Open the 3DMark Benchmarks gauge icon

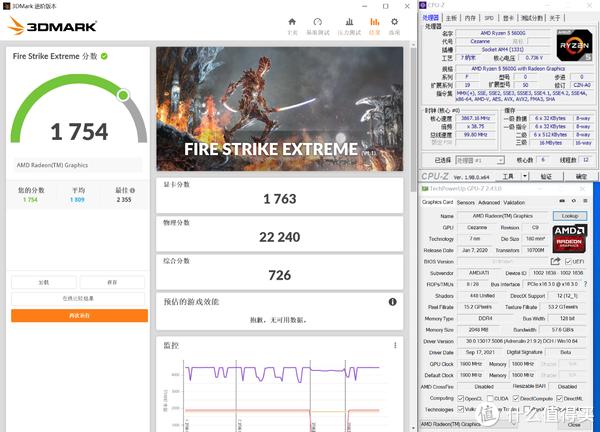[x=318, y=22]
